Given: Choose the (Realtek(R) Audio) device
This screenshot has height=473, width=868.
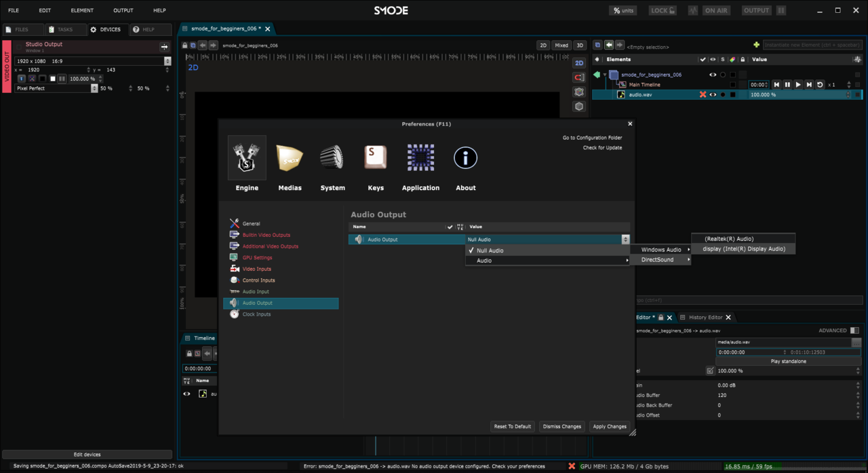Looking at the screenshot, I should coord(743,239).
